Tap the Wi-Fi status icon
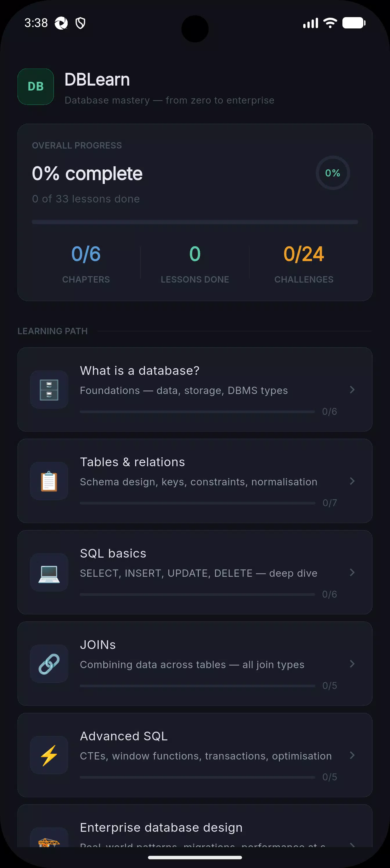 (330, 23)
